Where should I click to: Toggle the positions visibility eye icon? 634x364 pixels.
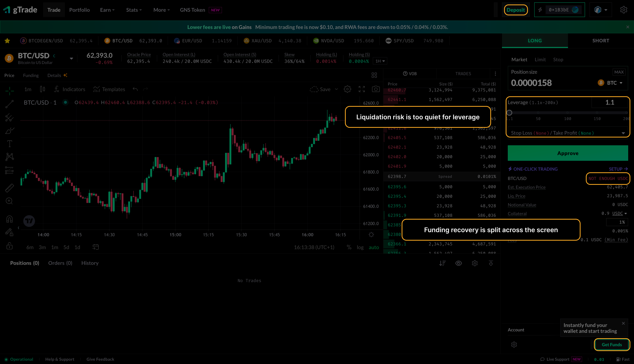(x=458, y=263)
